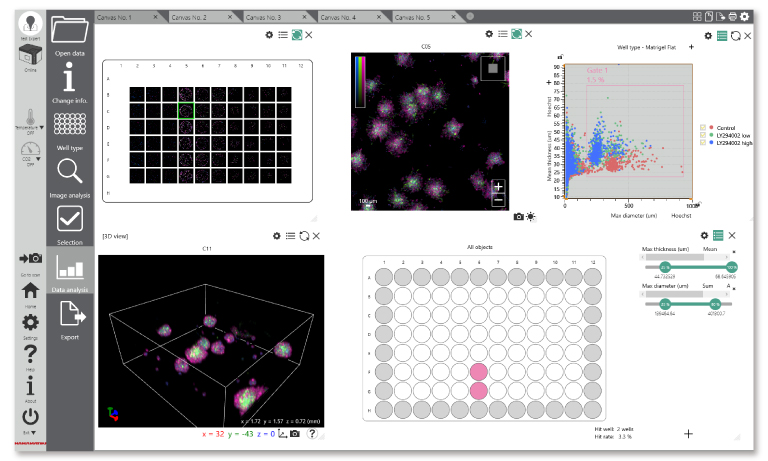
Task: Capture snapshot with camera icon below C05 image
Action: [x=518, y=216]
